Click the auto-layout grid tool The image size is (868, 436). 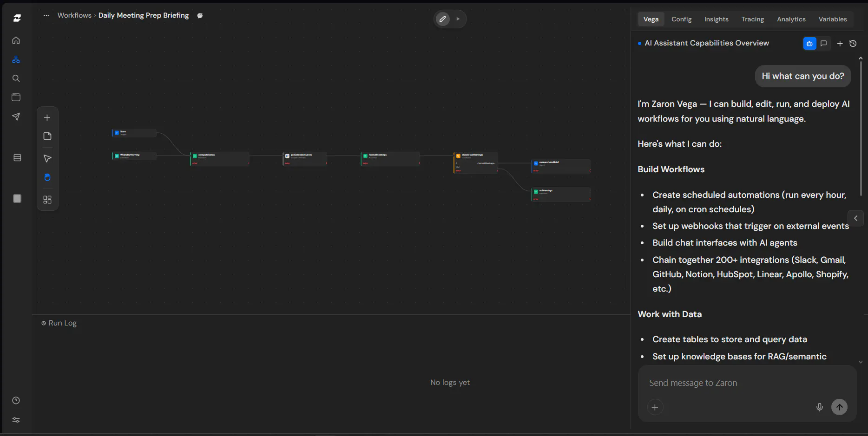(47, 200)
